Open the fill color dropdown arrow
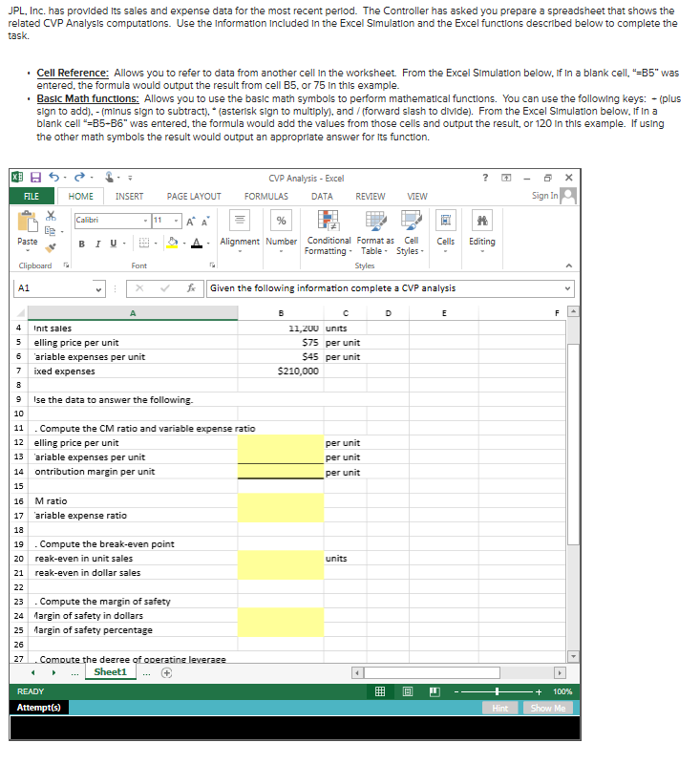Viewport: 700px width, 764px height. [184, 244]
